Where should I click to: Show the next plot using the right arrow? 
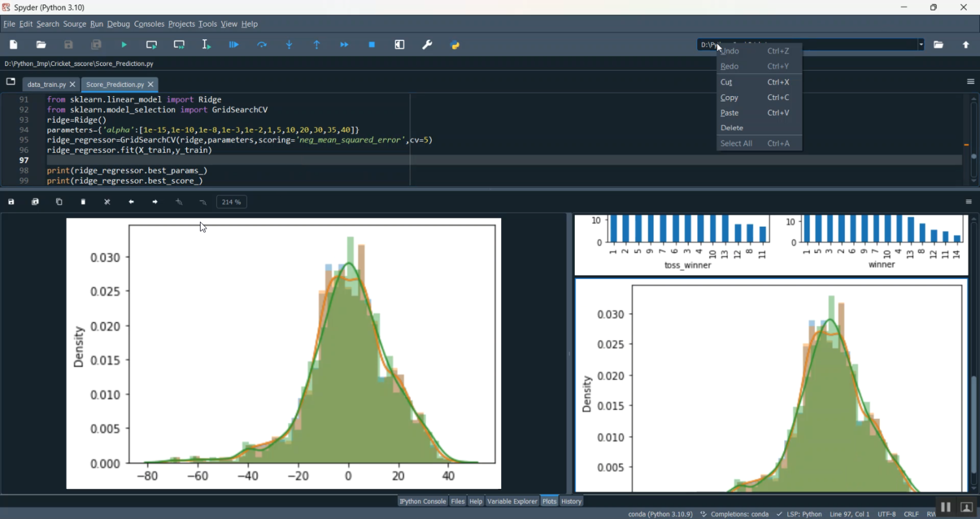[x=155, y=202]
